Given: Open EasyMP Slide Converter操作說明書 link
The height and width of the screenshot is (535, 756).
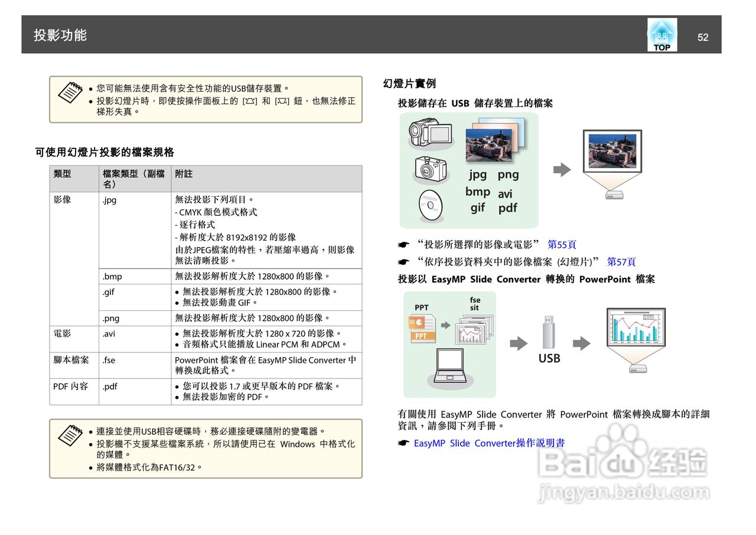Looking at the screenshot, I should [x=489, y=443].
